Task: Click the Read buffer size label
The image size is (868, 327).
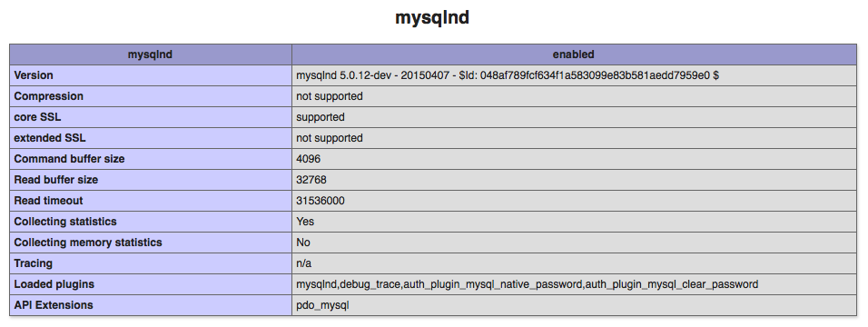Action: pyautogui.click(x=56, y=180)
